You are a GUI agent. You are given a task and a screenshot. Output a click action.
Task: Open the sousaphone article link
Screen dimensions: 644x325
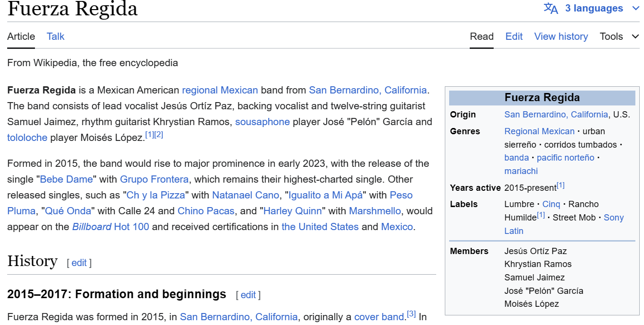click(262, 122)
